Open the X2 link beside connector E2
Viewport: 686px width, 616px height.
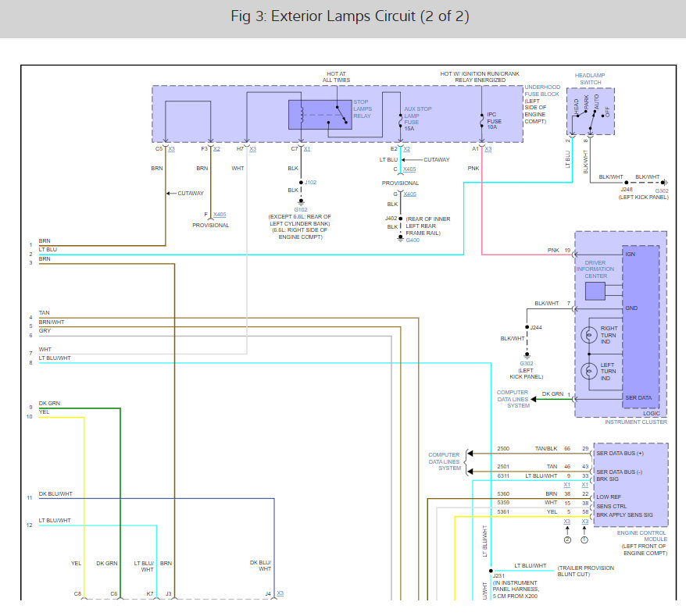coord(407,149)
